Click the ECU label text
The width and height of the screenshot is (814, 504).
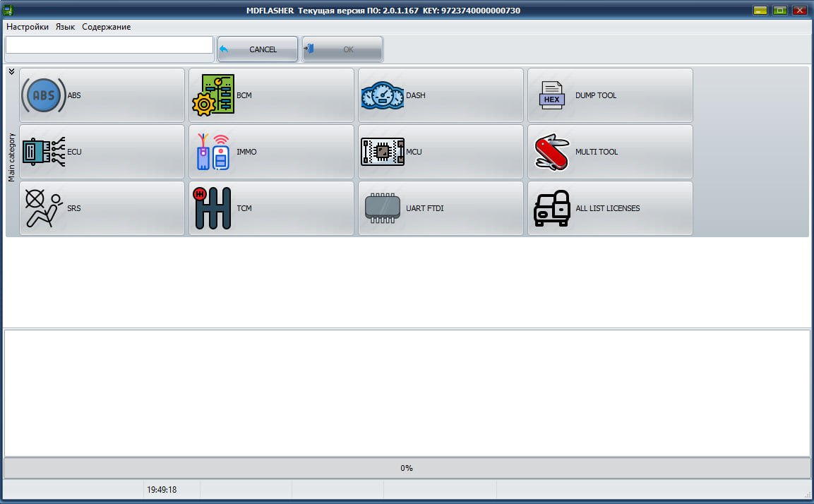coord(74,152)
